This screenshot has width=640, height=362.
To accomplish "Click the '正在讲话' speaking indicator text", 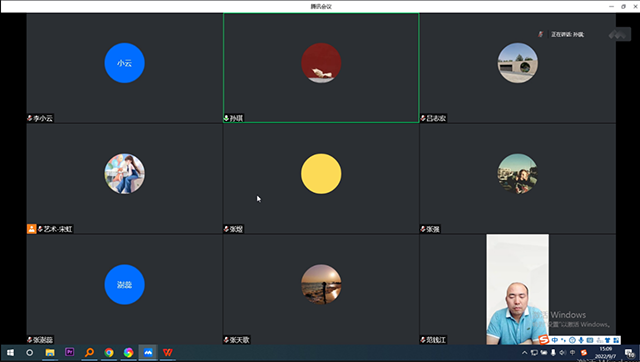I will (567, 34).
